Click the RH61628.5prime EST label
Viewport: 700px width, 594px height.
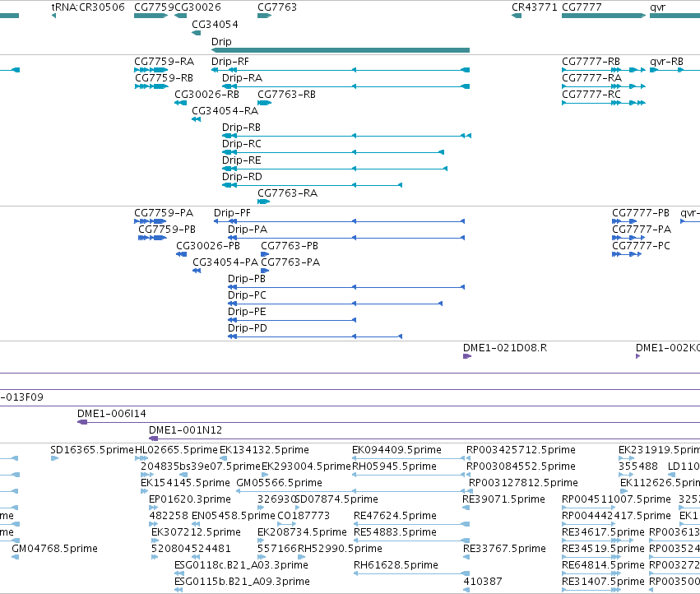click(396, 565)
